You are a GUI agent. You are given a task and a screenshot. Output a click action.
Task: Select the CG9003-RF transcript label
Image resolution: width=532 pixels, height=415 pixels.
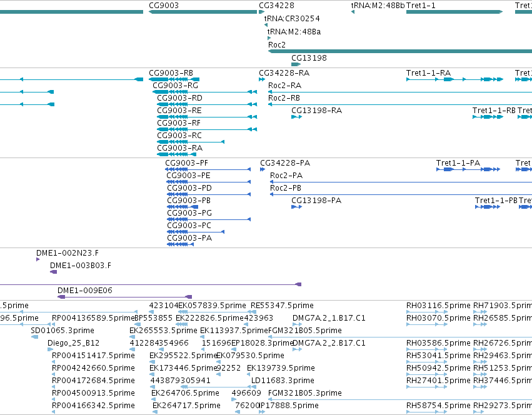point(178,123)
